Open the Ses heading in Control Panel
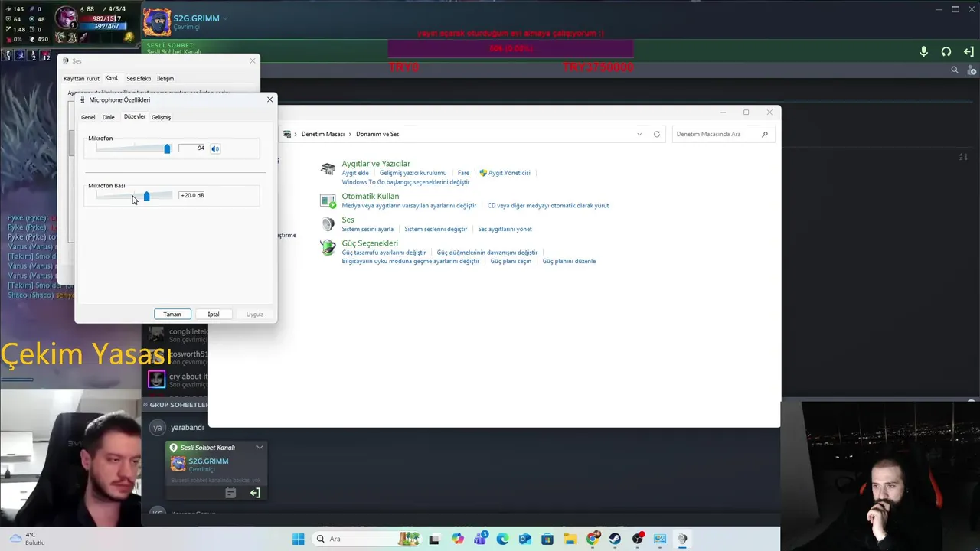The height and width of the screenshot is (551, 980). pyautogui.click(x=348, y=220)
